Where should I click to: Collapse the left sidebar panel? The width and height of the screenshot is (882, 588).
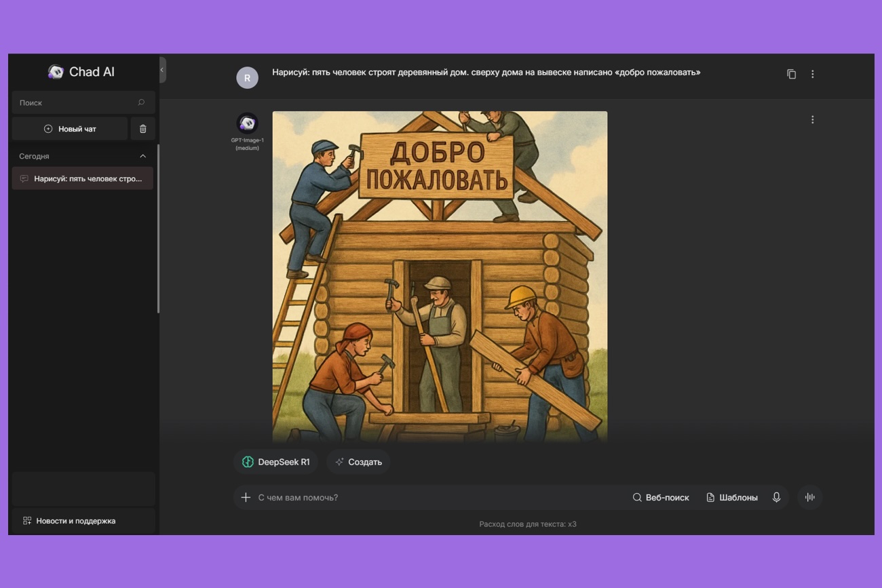[x=162, y=70]
